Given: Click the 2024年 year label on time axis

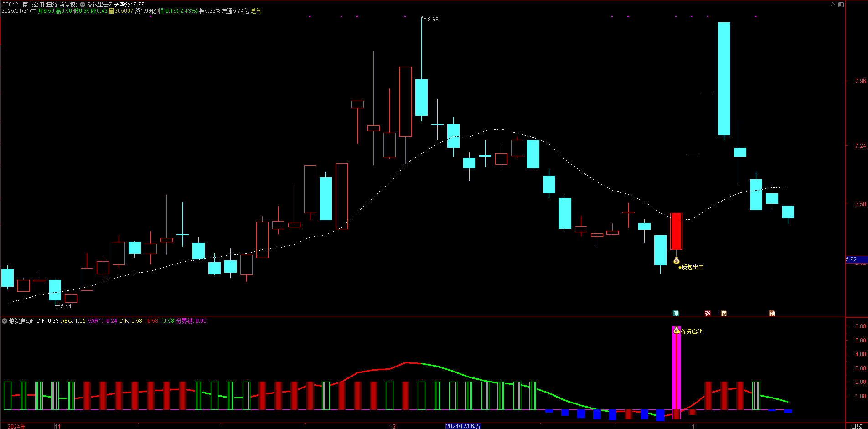Looking at the screenshot, I should tap(16, 426).
